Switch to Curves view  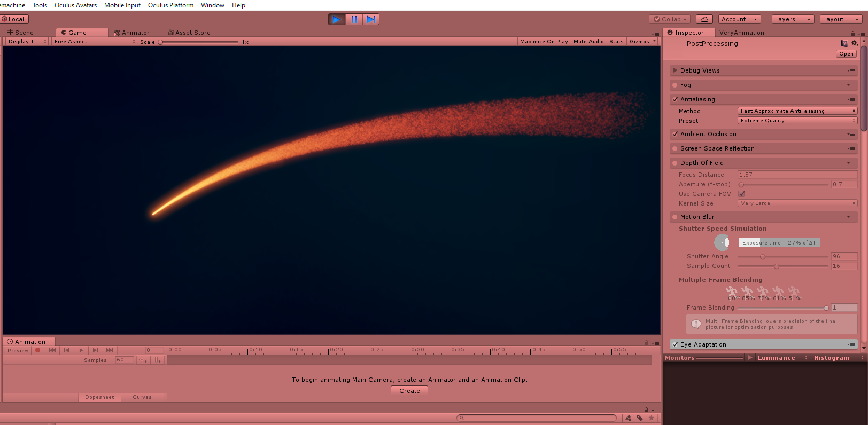coord(142,397)
